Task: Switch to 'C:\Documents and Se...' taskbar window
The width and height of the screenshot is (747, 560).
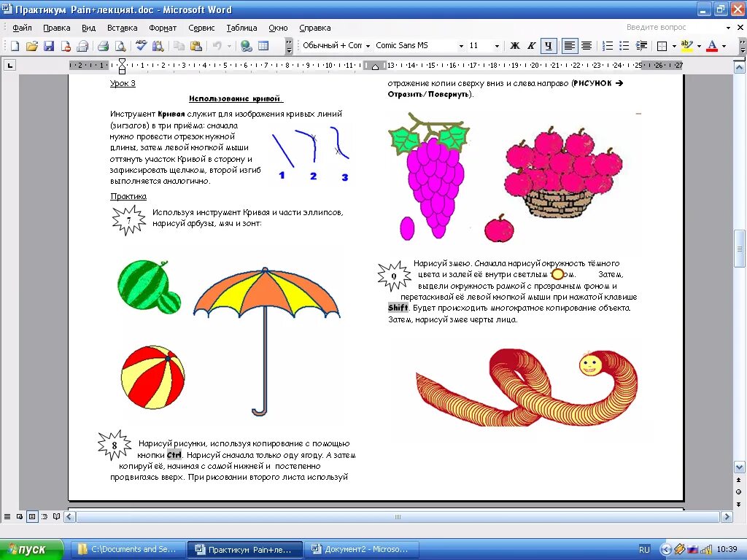Action: click(128, 549)
